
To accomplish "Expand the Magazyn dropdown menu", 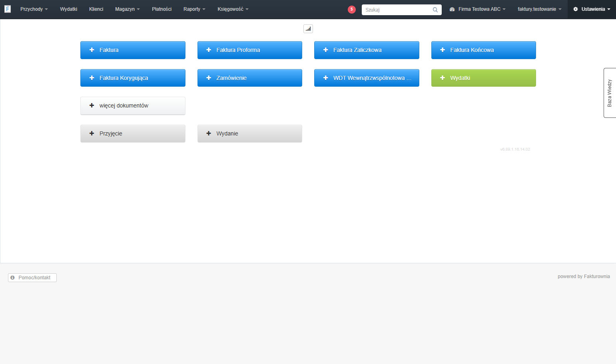I will pos(128,9).
